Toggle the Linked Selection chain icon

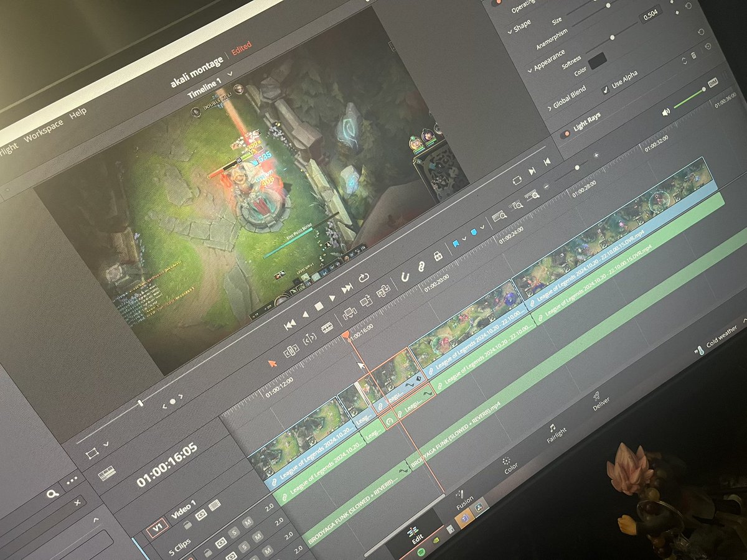click(x=421, y=266)
